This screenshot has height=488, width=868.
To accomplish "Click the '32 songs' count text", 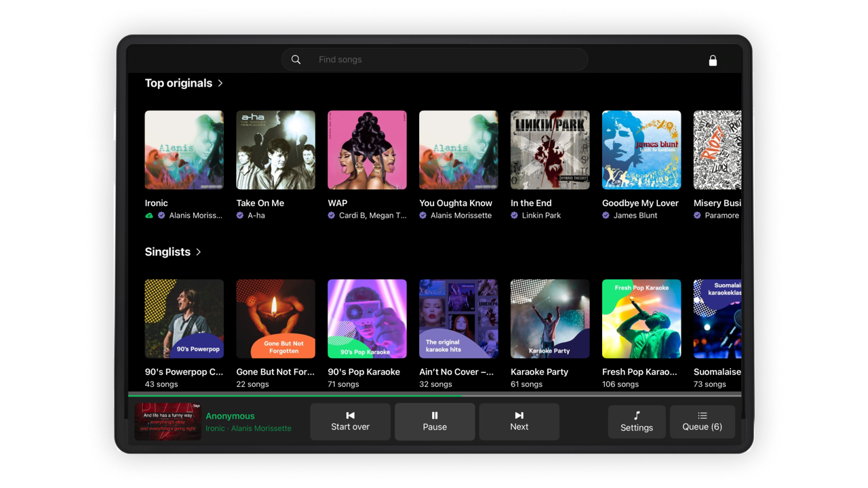I will click(x=435, y=384).
